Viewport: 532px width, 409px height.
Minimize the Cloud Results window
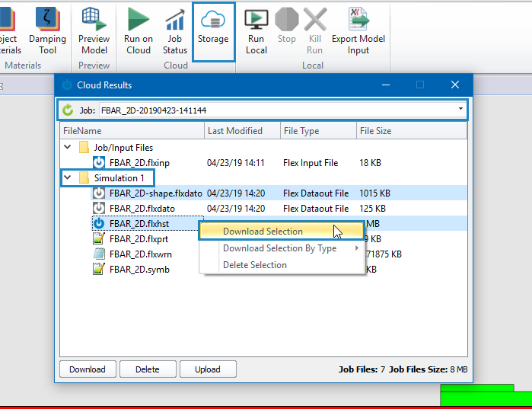point(386,85)
